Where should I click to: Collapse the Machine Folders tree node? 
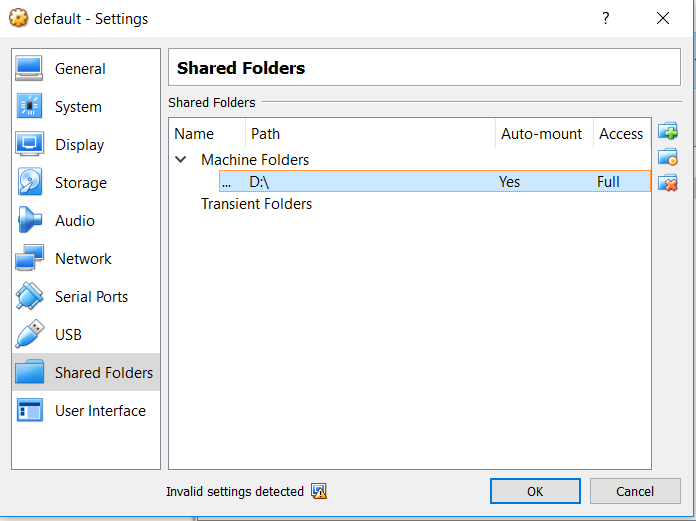click(181, 159)
